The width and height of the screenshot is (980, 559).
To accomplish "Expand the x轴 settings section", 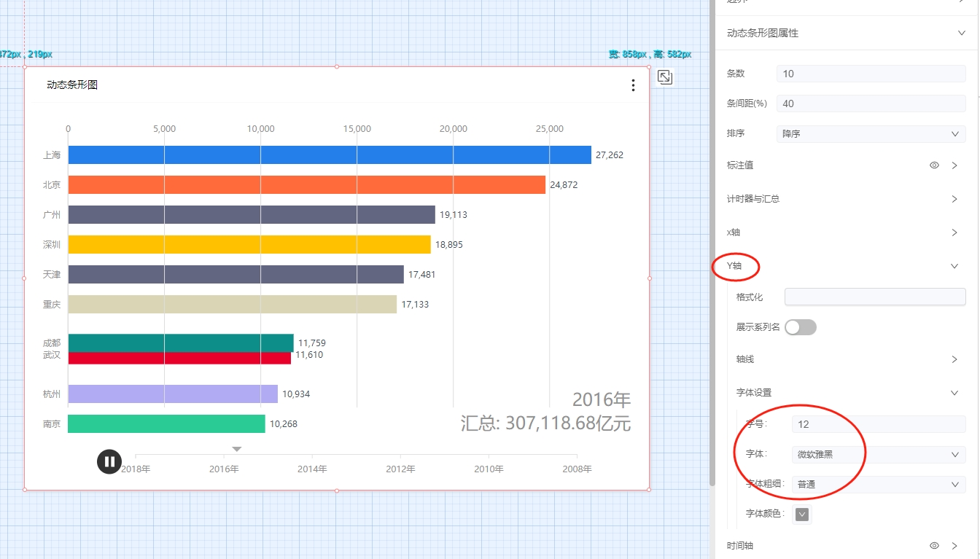I will click(x=954, y=232).
